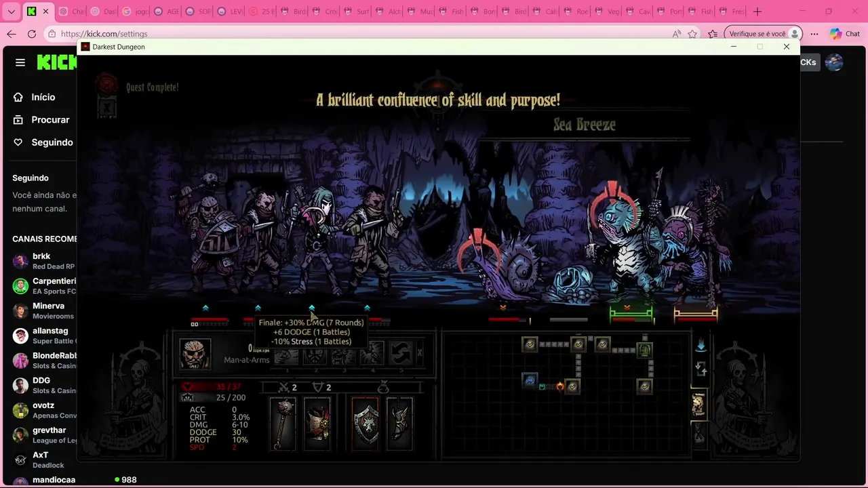
Task: Go to Início in Kick sidebar
Action: point(43,97)
